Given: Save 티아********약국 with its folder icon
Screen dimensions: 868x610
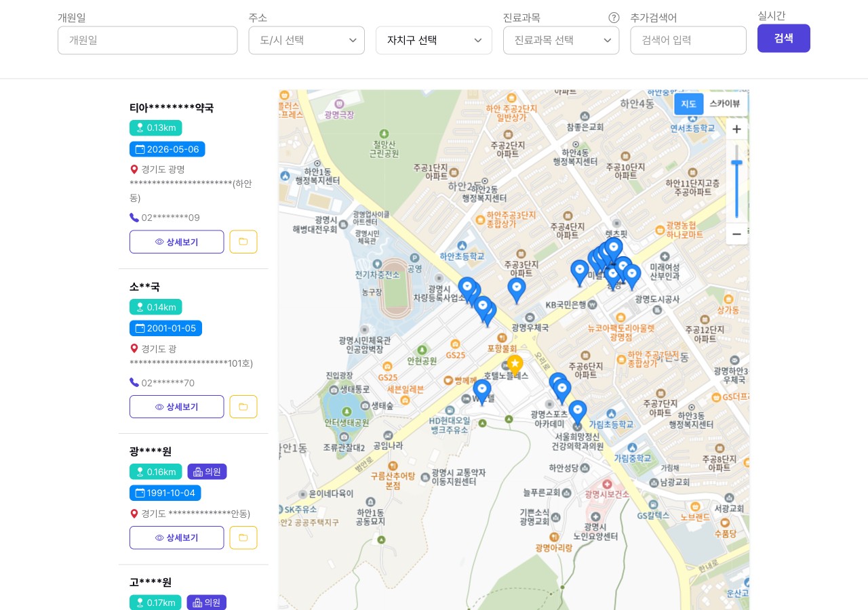Looking at the screenshot, I should 243,242.
